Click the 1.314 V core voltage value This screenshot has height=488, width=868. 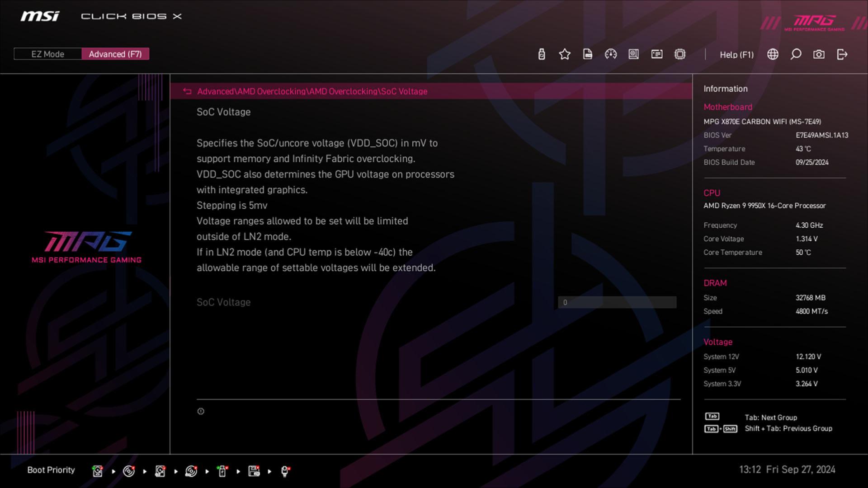(x=807, y=239)
